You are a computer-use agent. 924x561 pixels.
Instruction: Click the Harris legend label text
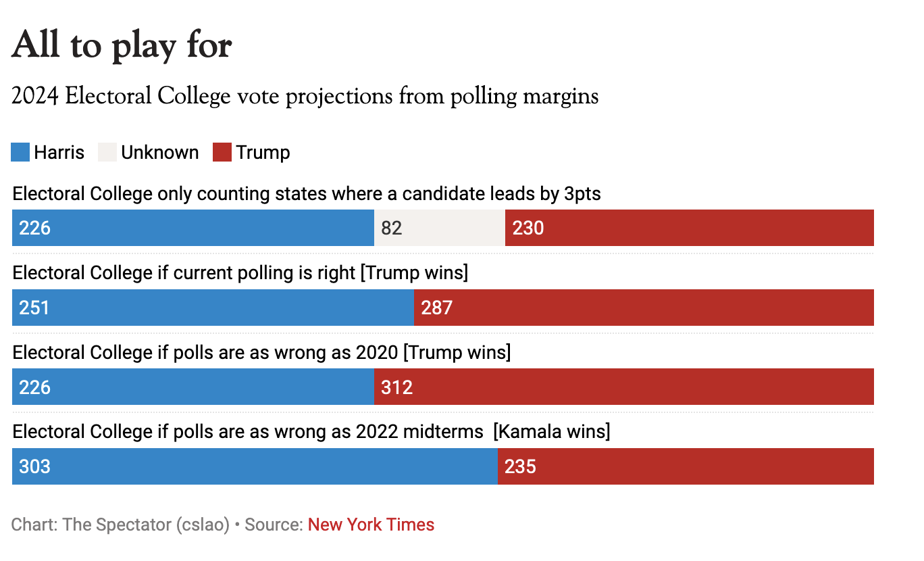click(x=59, y=152)
